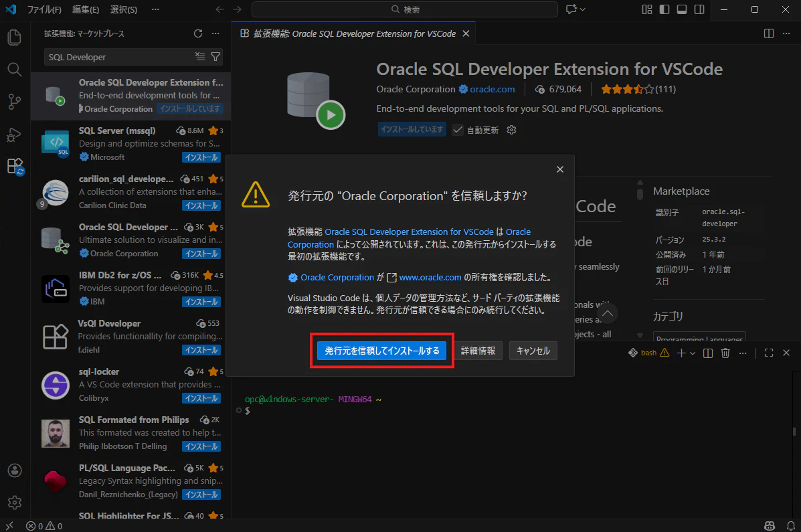Open Source Control view
This screenshot has width=801, height=532.
pyautogui.click(x=14, y=102)
